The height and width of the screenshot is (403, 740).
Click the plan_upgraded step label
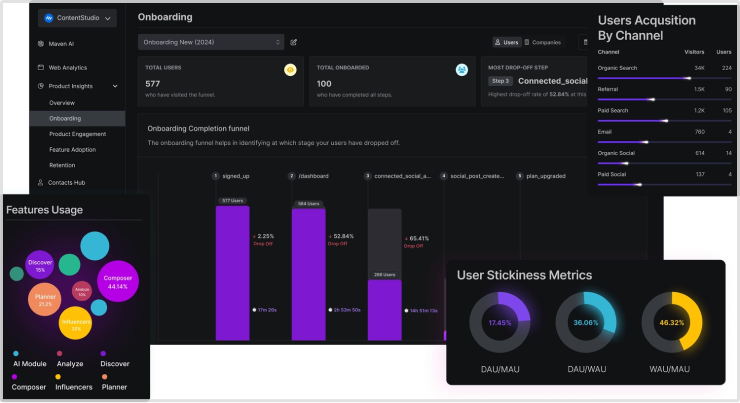click(x=546, y=176)
